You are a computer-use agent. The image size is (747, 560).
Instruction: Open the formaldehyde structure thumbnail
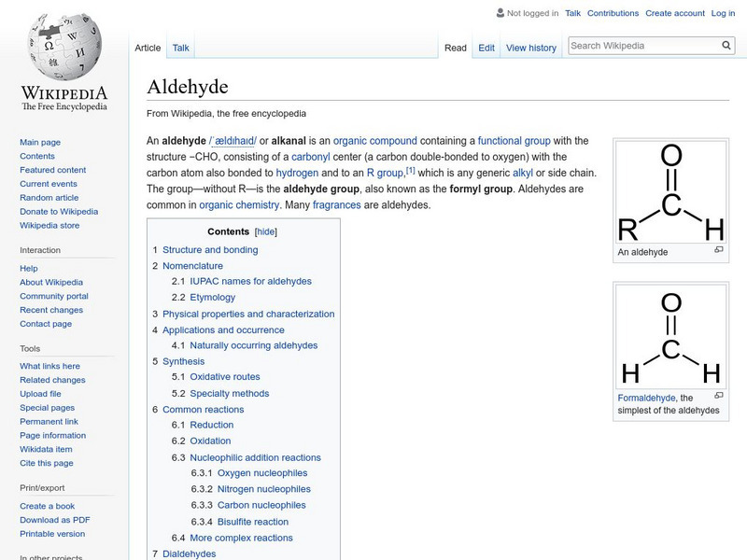(x=670, y=337)
